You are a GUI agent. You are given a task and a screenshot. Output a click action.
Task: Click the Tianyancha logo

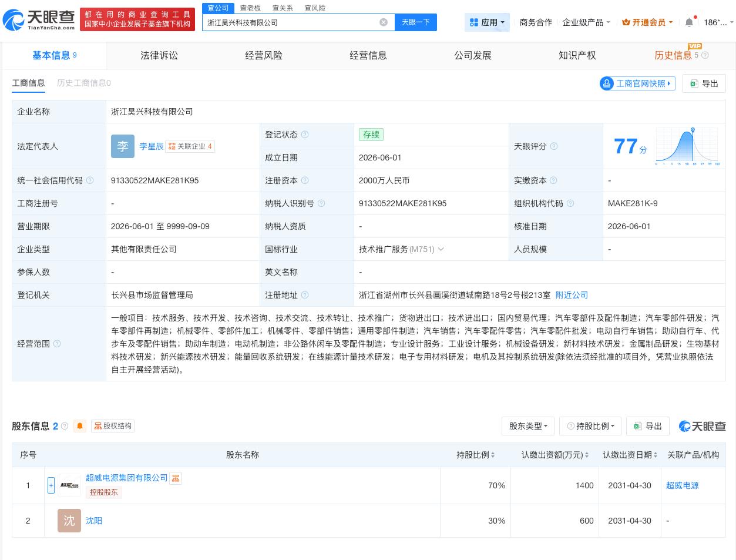click(39, 19)
